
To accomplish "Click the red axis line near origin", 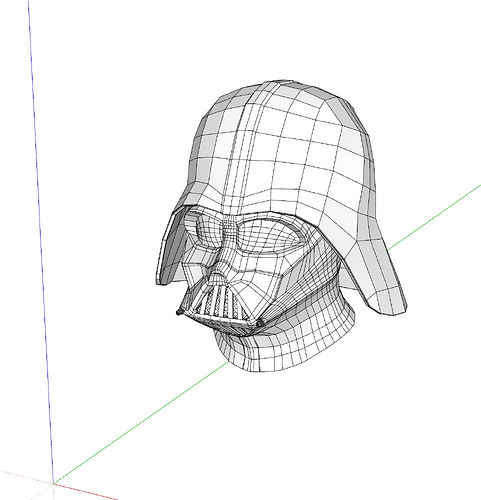I will 85,491.
